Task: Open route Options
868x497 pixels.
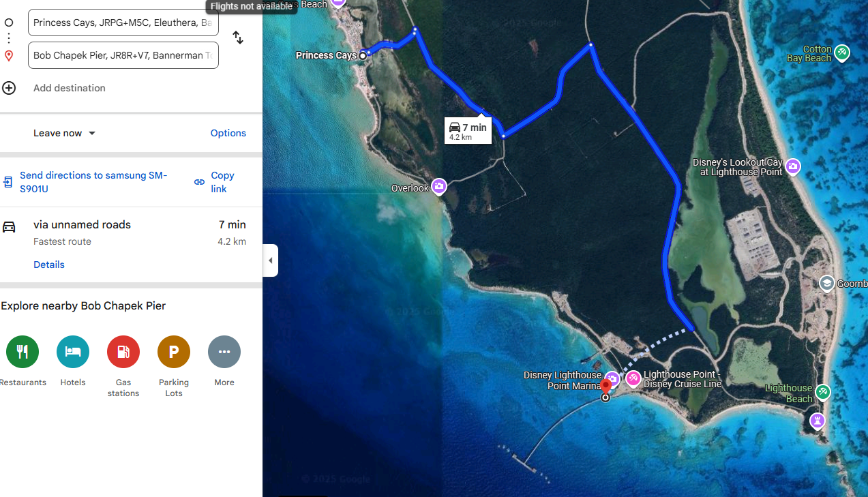Action: click(x=228, y=133)
